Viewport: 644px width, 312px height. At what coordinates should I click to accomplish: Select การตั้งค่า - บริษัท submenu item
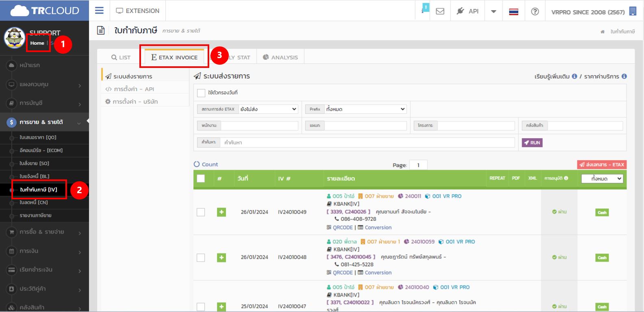pyautogui.click(x=145, y=102)
